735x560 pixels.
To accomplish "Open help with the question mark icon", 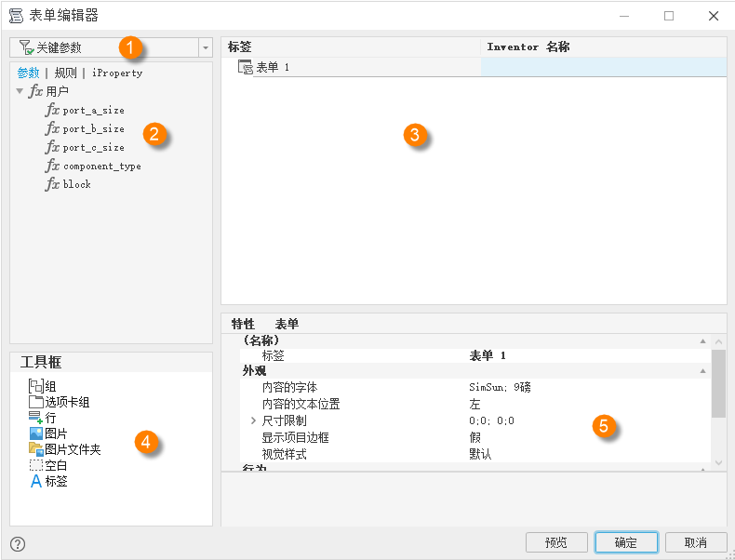I will point(18,544).
